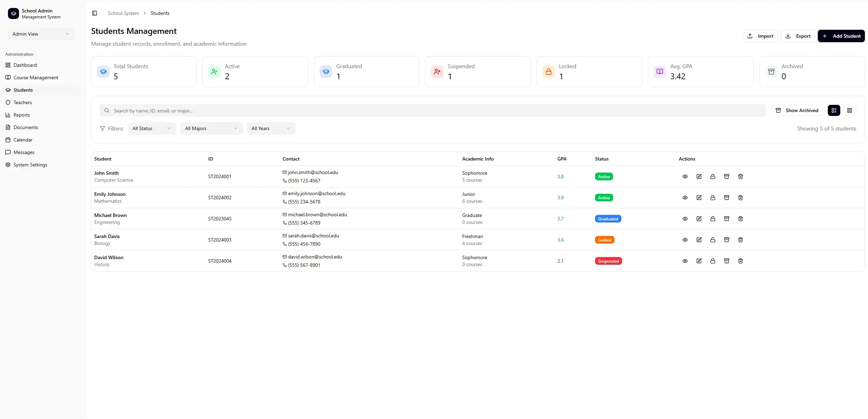
Task: View Sarah Davis's details with the eye icon
Action: coord(685,240)
